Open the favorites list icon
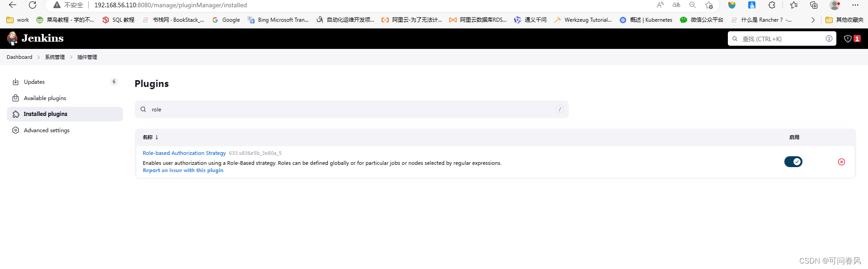The height and width of the screenshot is (269, 868). point(794,5)
